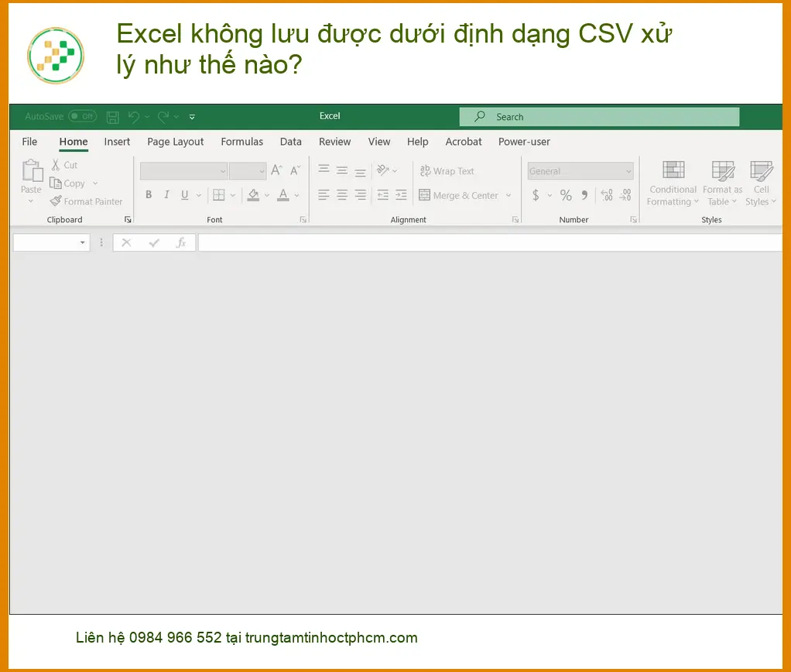This screenshot has height=672, width=791.
Task: Click the Redo arrow icon
Action: [x=163, y=117]
